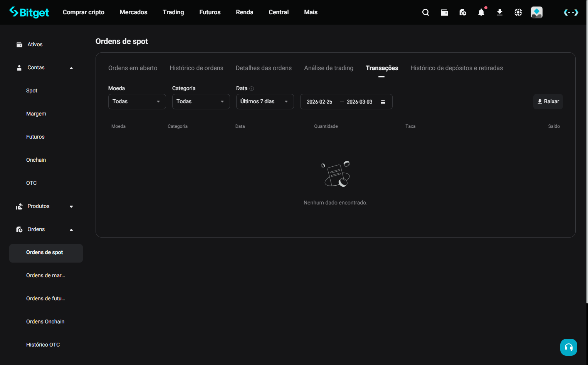Open Futuros in top navigation

pyautogui.click(x=210, y=12)
